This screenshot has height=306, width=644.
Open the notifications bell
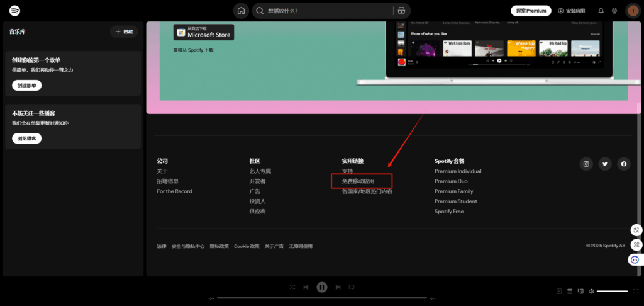pos(601,11)
